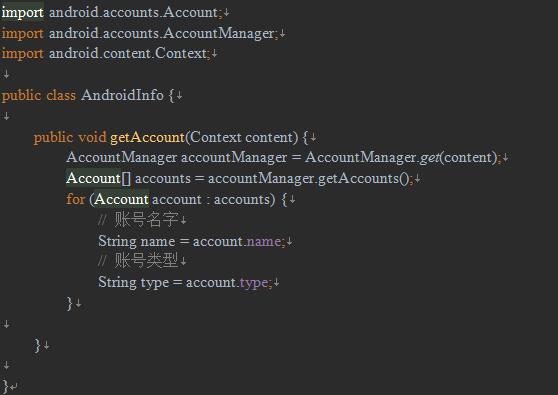This screenshot has width=558, height=395.
Task: Click the purple name field reference
Action: tap(263, 242)
